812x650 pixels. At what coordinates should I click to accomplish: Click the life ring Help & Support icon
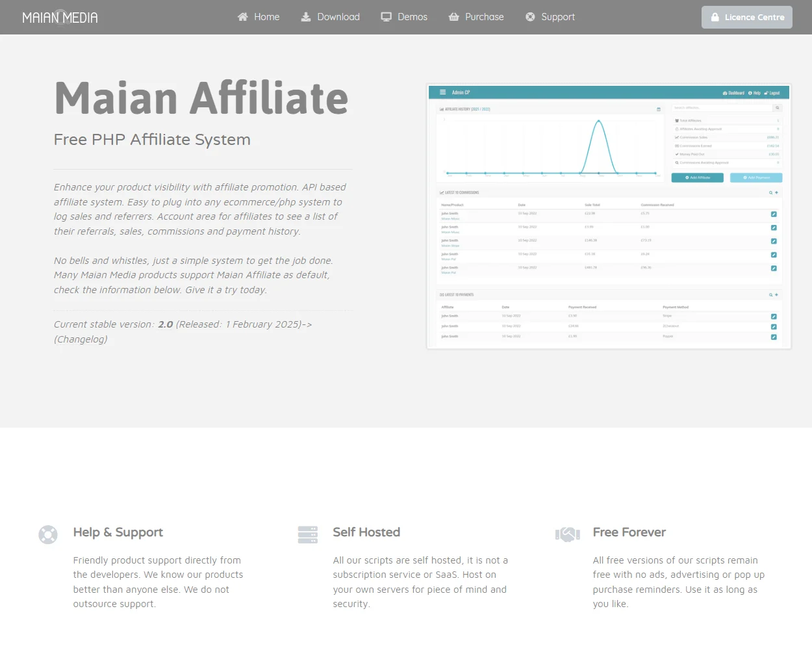pos(48,534)
